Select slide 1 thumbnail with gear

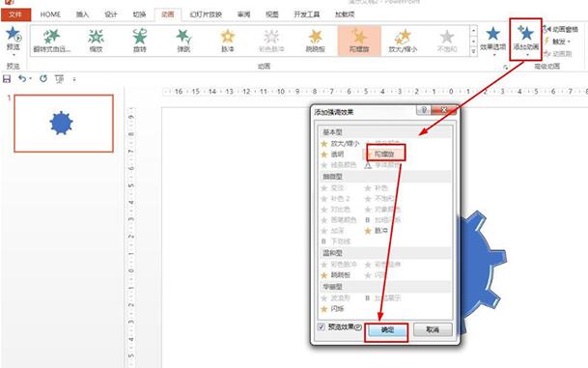64,124
